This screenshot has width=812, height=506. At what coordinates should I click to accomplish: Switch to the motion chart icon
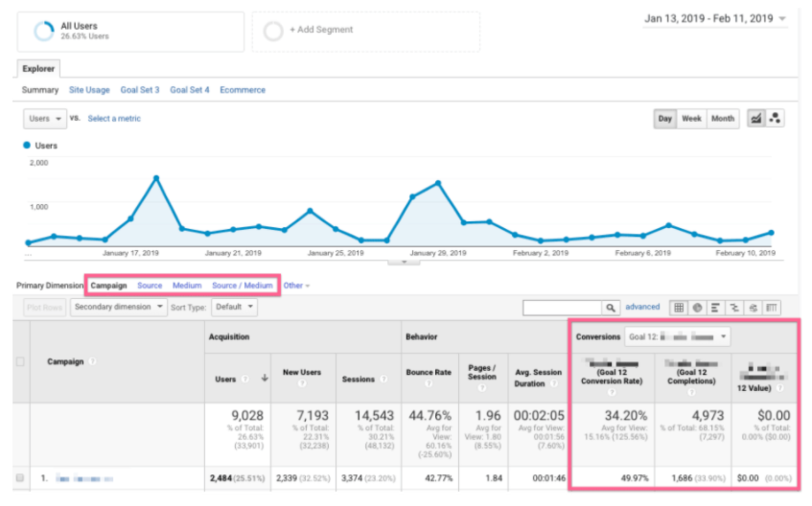775,119
